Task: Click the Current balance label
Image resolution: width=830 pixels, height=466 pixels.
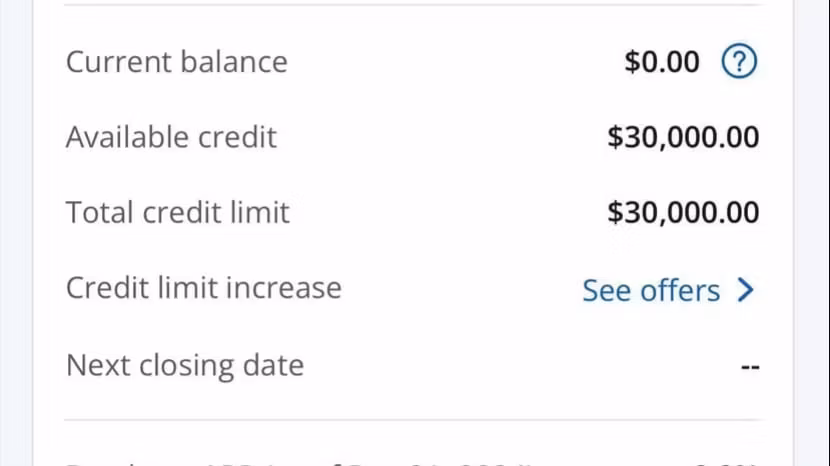Action: point(176,62)
